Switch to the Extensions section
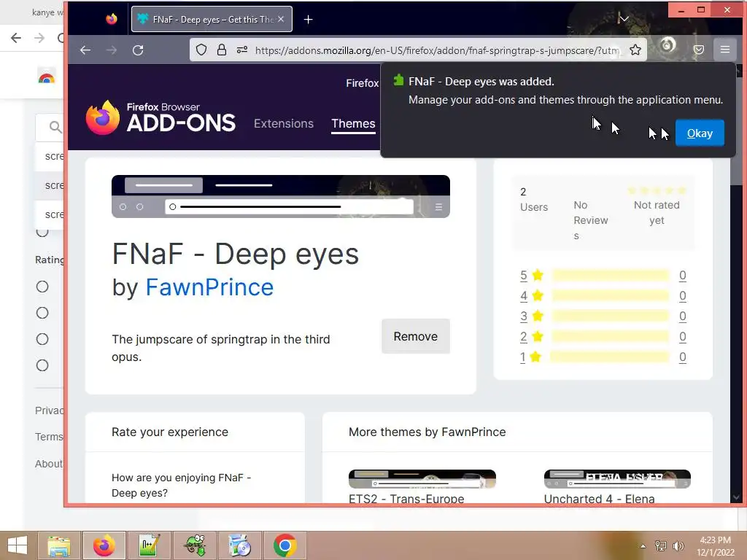Screen dimensions: 747x560 [284, 123]
